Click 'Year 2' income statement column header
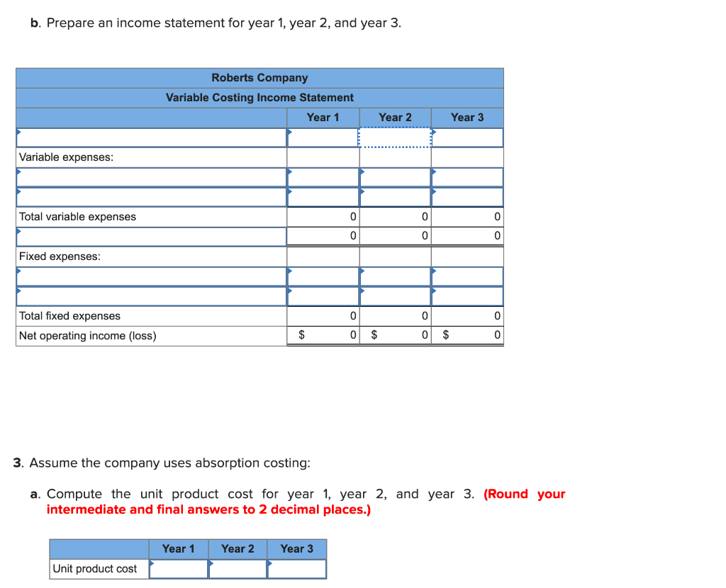 coord(395,118)
